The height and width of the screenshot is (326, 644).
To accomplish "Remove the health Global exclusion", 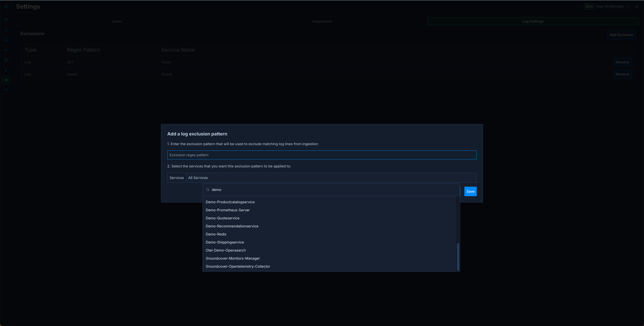I will point(622,74).
